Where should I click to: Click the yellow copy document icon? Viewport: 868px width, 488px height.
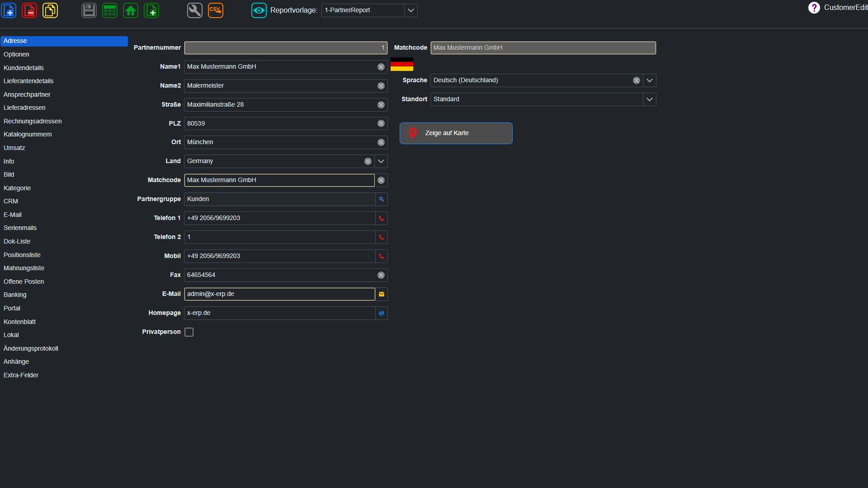tap(50, 10)
